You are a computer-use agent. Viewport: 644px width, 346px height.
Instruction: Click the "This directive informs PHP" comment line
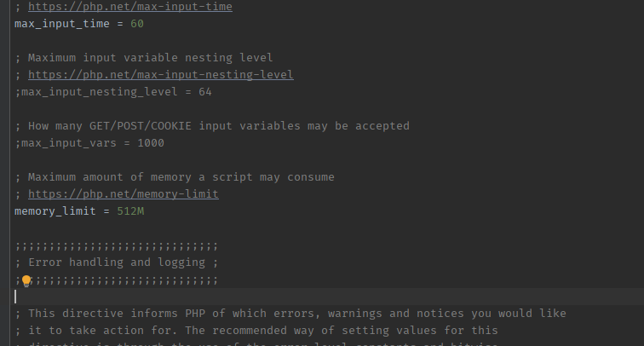click(290, 314)
